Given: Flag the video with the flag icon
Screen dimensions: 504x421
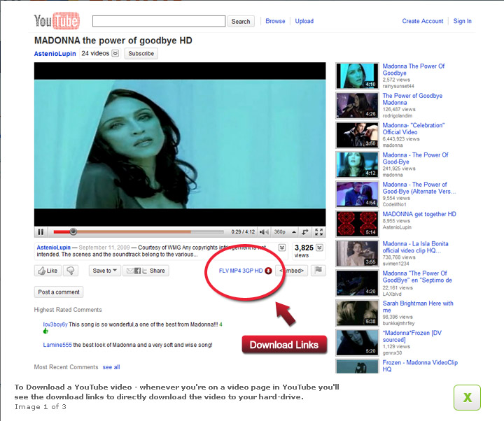Looking at the screenshot, I should (318, 271).
